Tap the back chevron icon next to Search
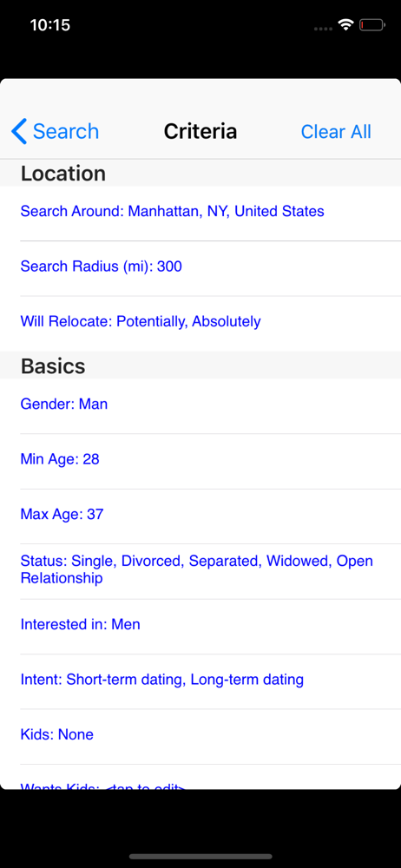401x868 pixels. [19, 132]
